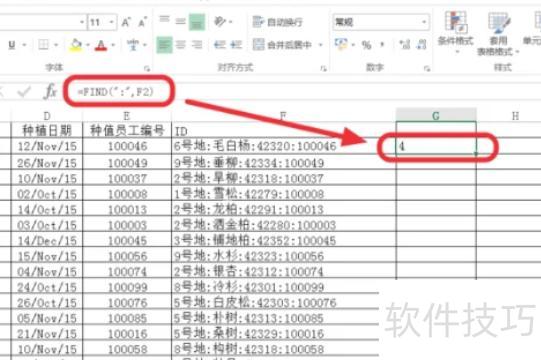Open the Underline style dropdown arrow
The width and height of the screenshot is (541, 360).
tap(24, 45)
